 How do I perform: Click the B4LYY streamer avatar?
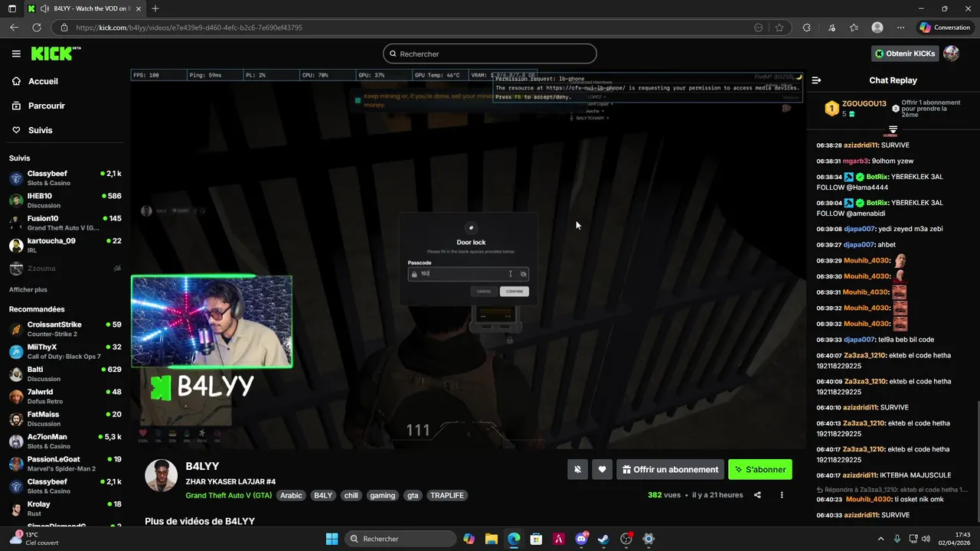(162, 476)
